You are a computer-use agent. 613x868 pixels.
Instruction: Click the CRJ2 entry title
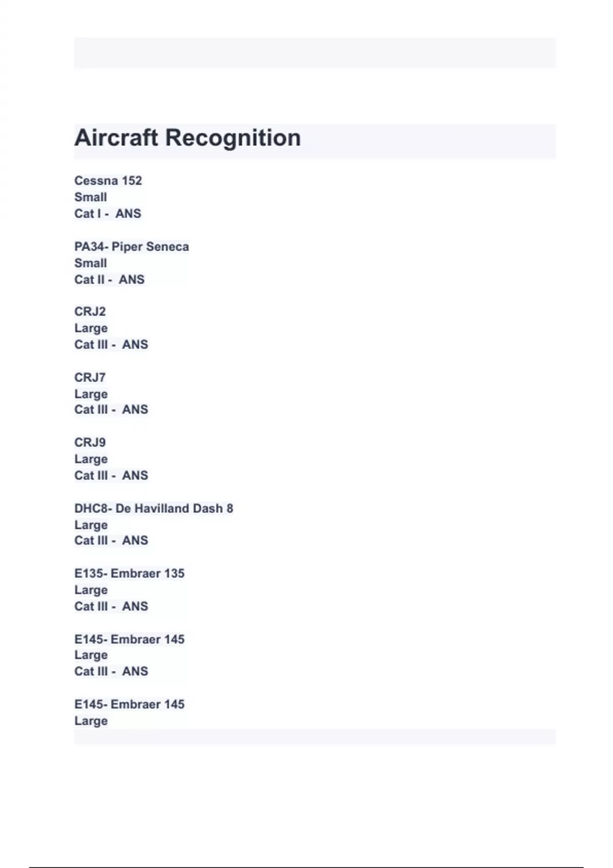(90, 311)
